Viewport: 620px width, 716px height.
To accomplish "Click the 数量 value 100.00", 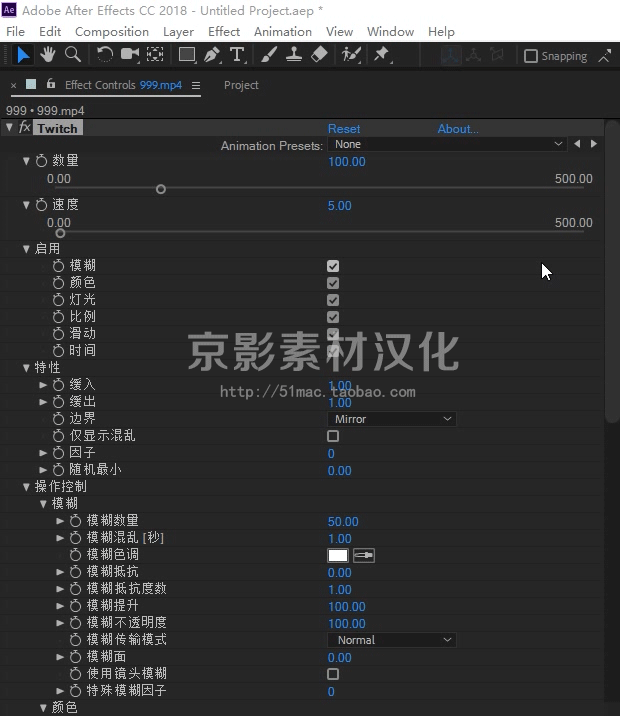I will tap(347, 162).
